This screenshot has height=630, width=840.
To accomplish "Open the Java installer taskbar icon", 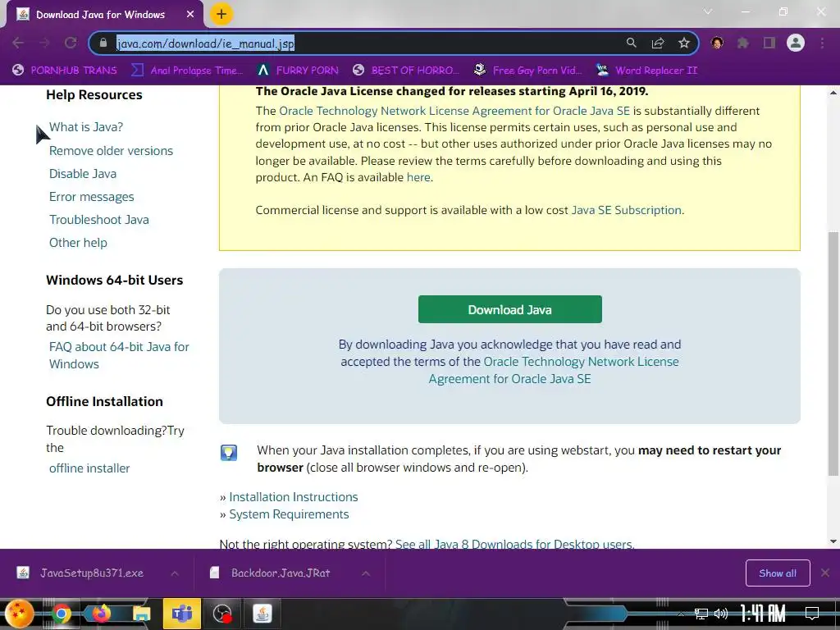I will 262,614.
